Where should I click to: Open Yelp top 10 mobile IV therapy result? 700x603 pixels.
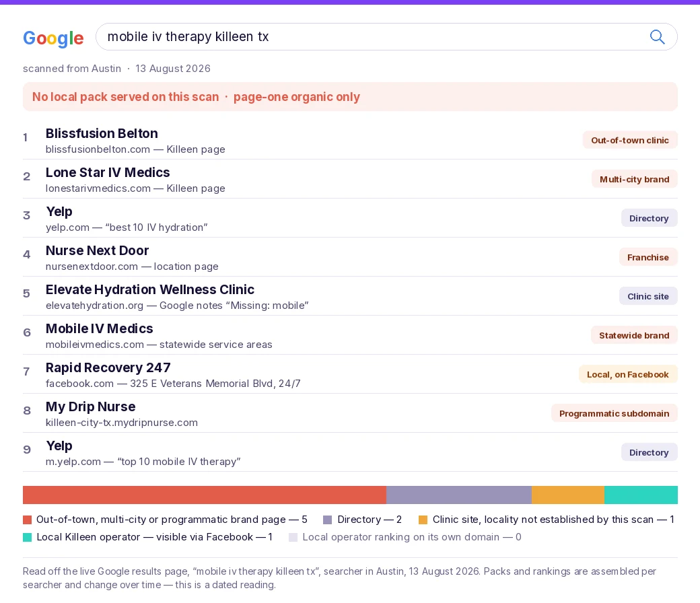(350, 452)
